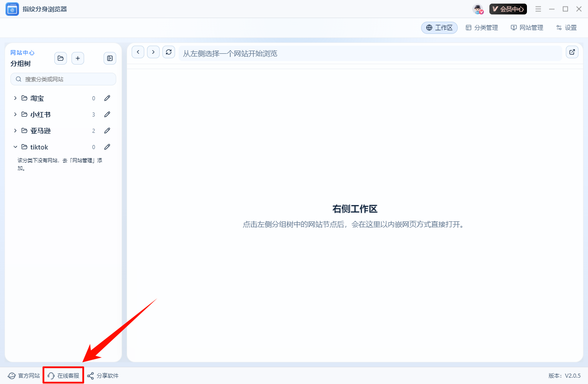Select the 淘宝 folder row
Image resolution: width=588 pixels, height=384 pixels.
click(x=63, y=98)
